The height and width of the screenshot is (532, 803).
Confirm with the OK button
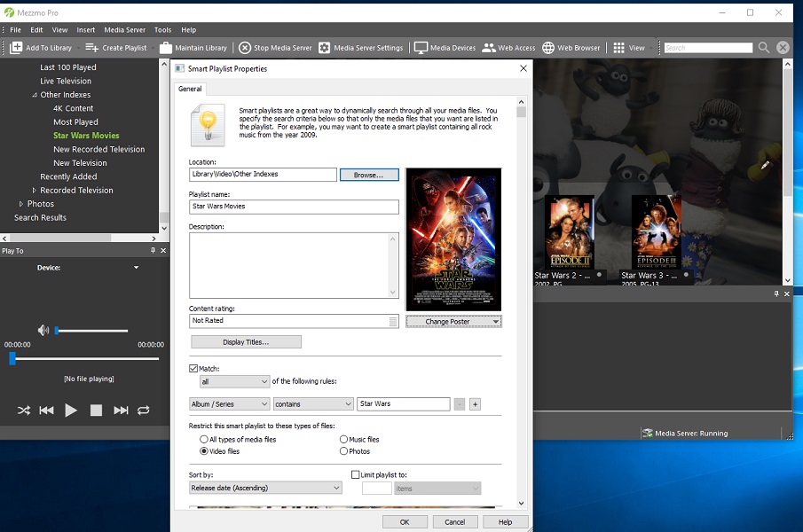tap(405, 521)
